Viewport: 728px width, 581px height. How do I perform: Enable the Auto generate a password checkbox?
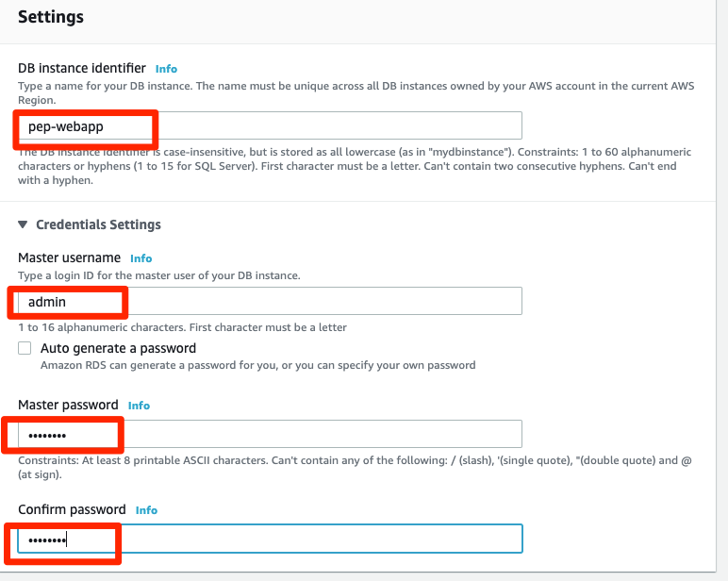(x=25, y=349)
